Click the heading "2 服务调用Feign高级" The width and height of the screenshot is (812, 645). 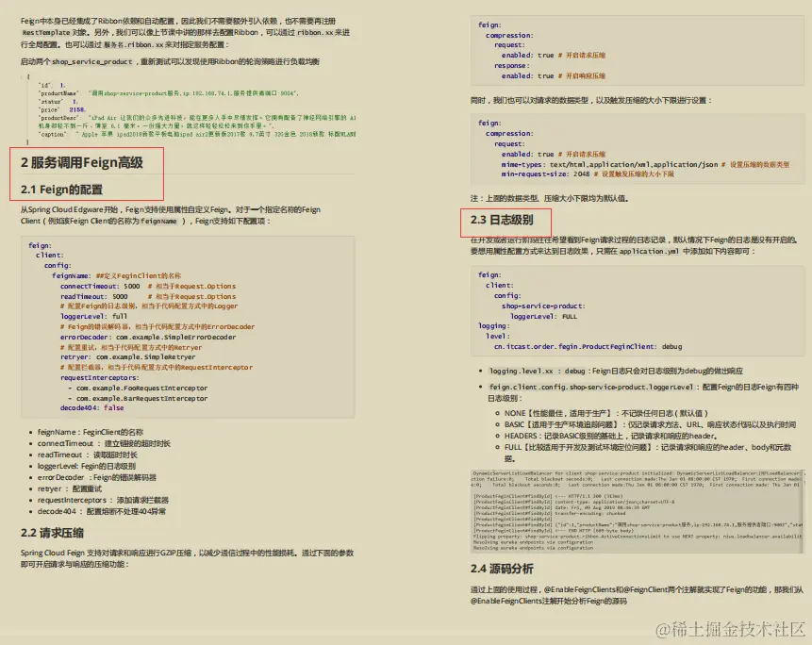(x=82, y=162)
